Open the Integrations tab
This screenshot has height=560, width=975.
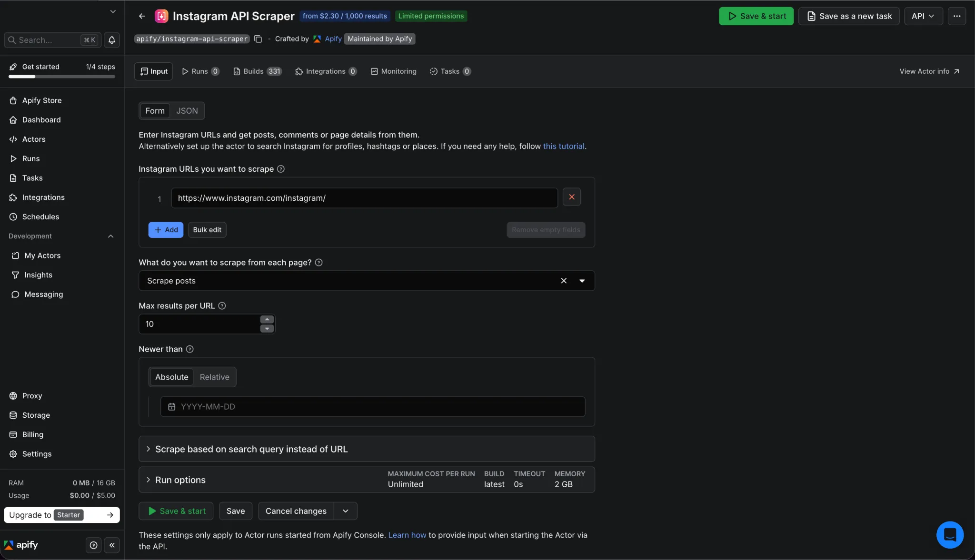(x=326, y=71)
